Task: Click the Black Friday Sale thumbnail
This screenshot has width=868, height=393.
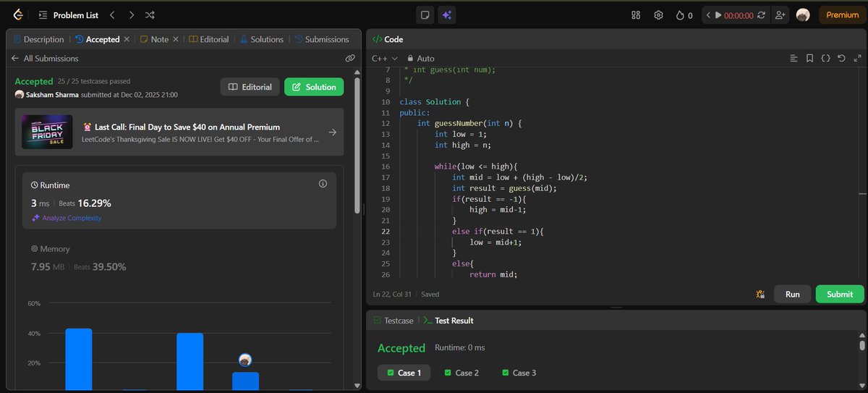Action: tap(47, 132)
